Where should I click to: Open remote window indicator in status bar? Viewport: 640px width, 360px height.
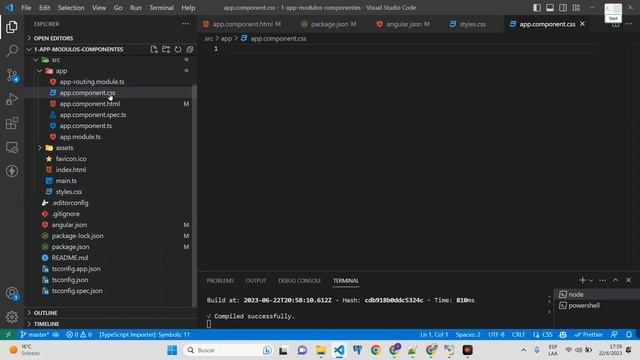coord(8,335)
